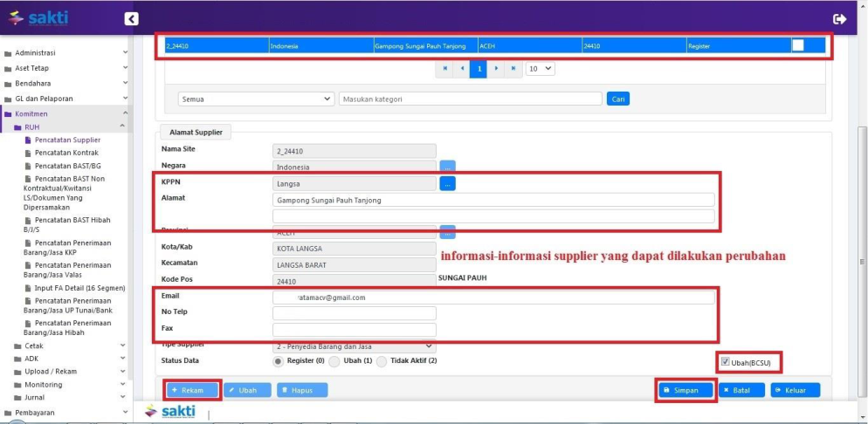
Task: Select the Ubah (1) status radio button
Action: coord(334,360)
